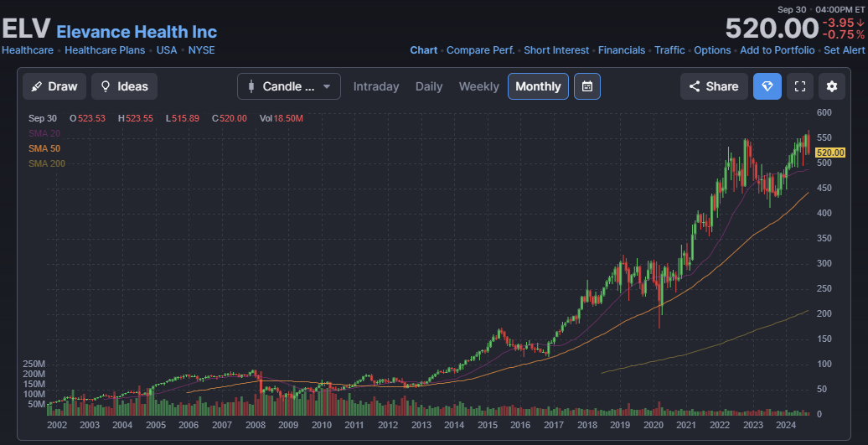Screen dimensions: 868x445
Task: Click the 2024 year label on time axis
Action: 786,425
